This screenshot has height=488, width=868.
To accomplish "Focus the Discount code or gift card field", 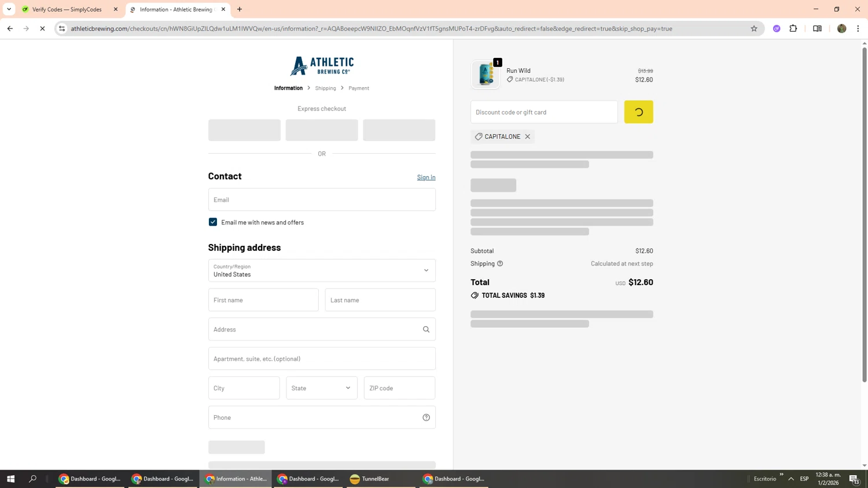I will pyautogui.click(x=544, y=112).
